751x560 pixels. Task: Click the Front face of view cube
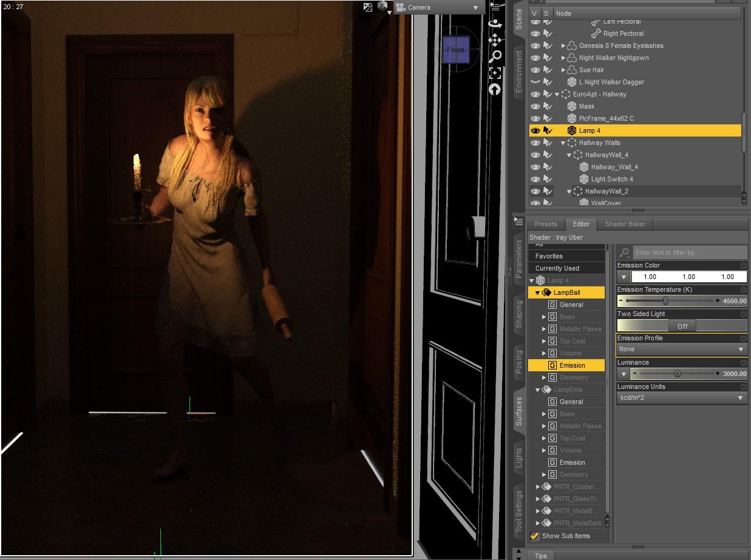[455, 50]
